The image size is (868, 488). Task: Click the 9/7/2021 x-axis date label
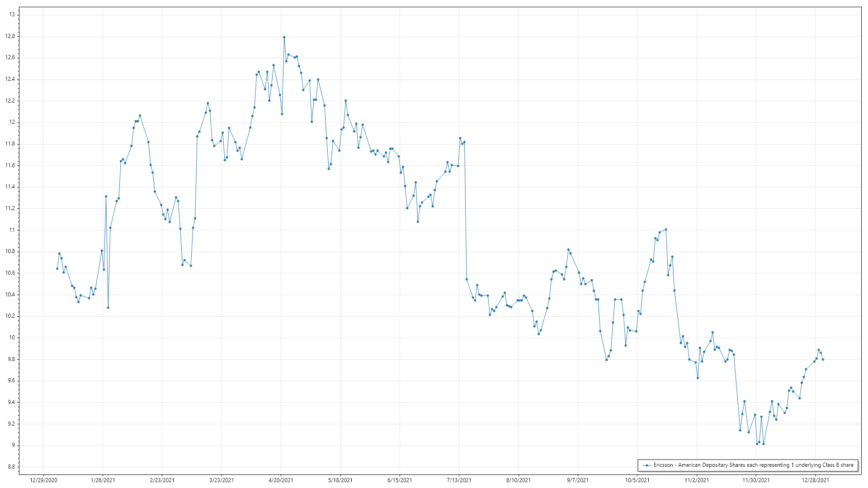[x=578, y=480]
